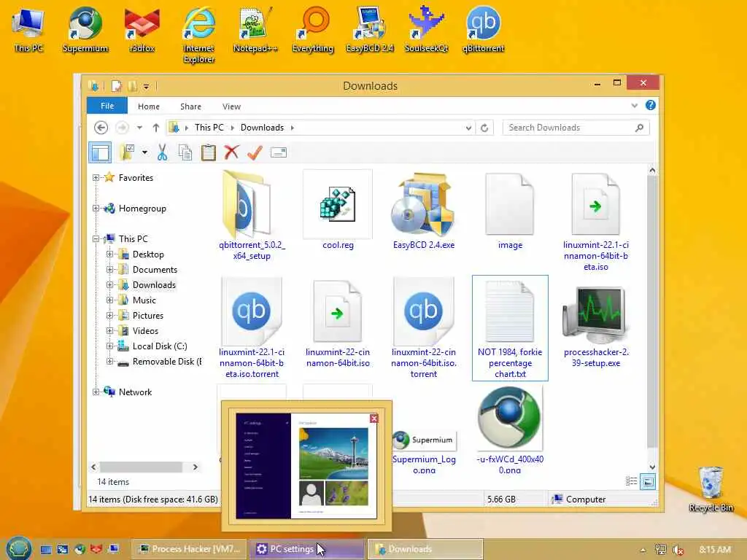Expand the Homegroup tree node
The height and width of the screenshot is (560, 747).
point(96,208)
